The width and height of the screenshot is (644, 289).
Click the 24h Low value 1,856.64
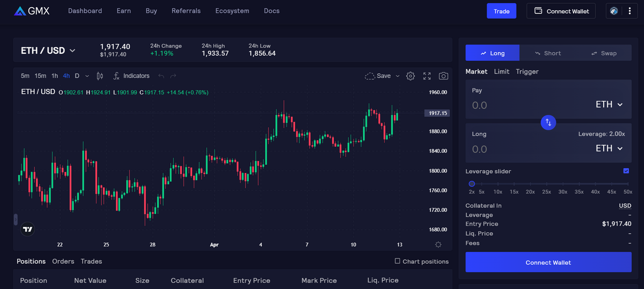click(262, 54)
